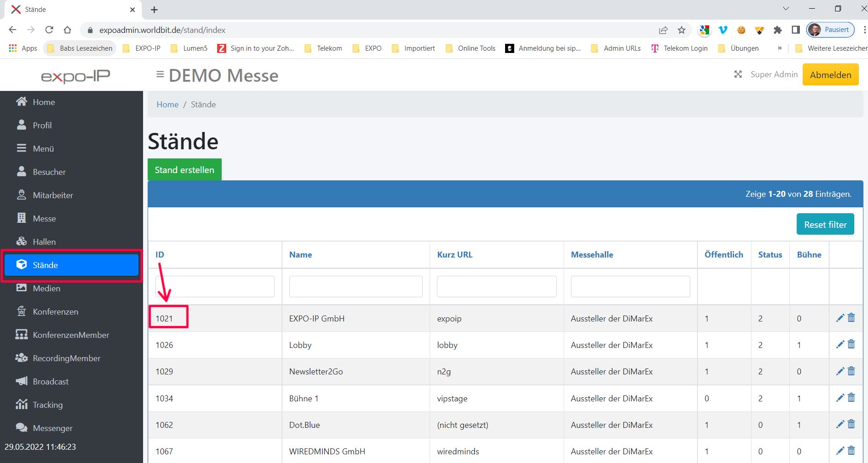Focus the Name filter input field
The height and width of the screenshot is (463, 868).
(356, 287)
